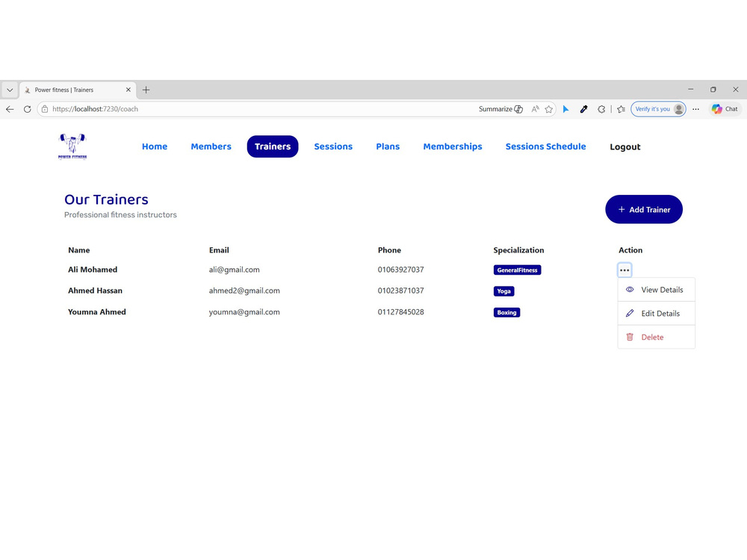The height and width of the screenshot is (560, 747).
Task: Click the Boxing specialization badge
Action: [507, 313]
